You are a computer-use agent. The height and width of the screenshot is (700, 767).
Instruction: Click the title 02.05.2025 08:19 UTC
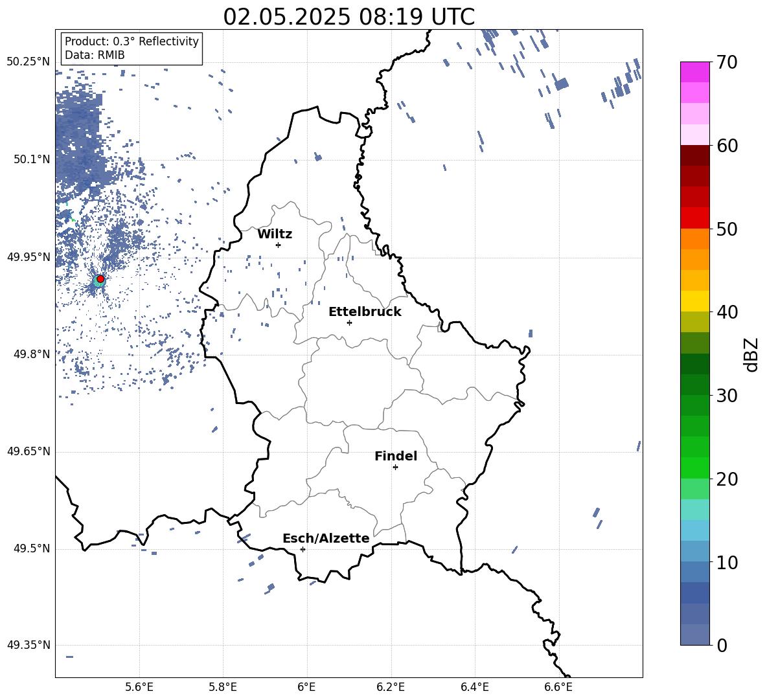pos(349,17)
